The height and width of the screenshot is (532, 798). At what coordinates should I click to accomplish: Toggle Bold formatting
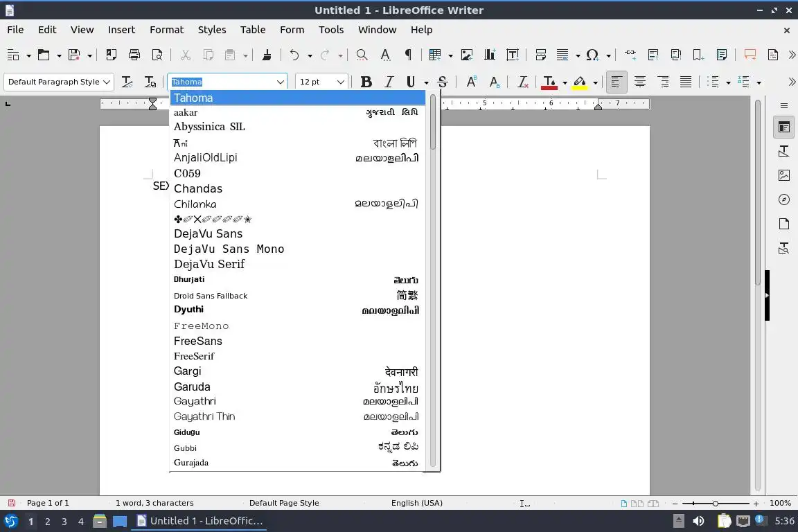[x=366, y=82]
